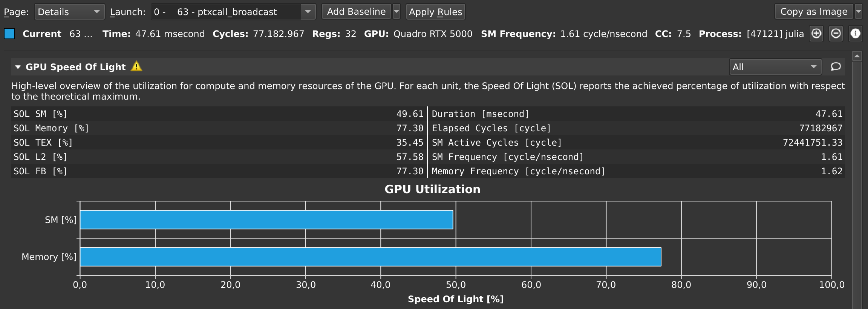Select the SOL TEX [%] row

point(219,143)
